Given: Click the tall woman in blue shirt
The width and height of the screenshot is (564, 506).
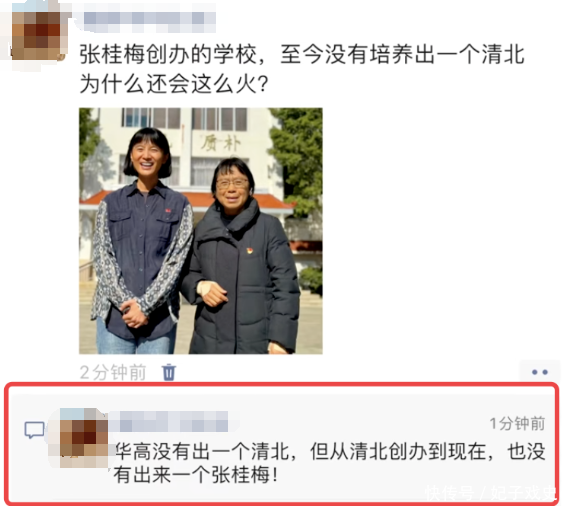Looking at the screenshot, I should point(140,241).
